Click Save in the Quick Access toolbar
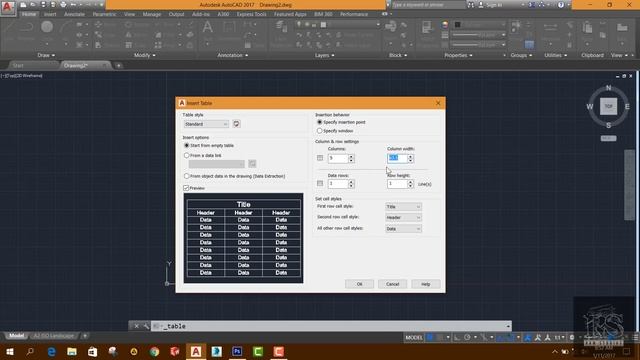 [43, 4]
